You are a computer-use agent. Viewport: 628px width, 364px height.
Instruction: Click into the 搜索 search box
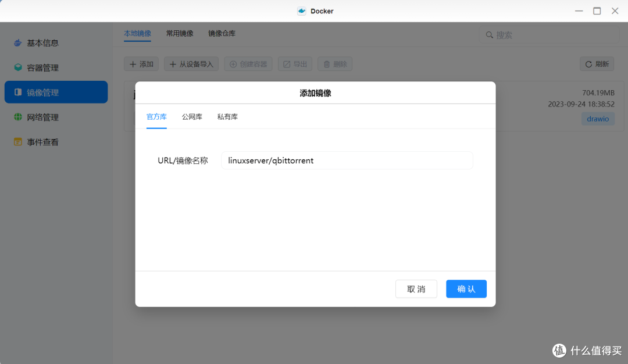[549, 35]
